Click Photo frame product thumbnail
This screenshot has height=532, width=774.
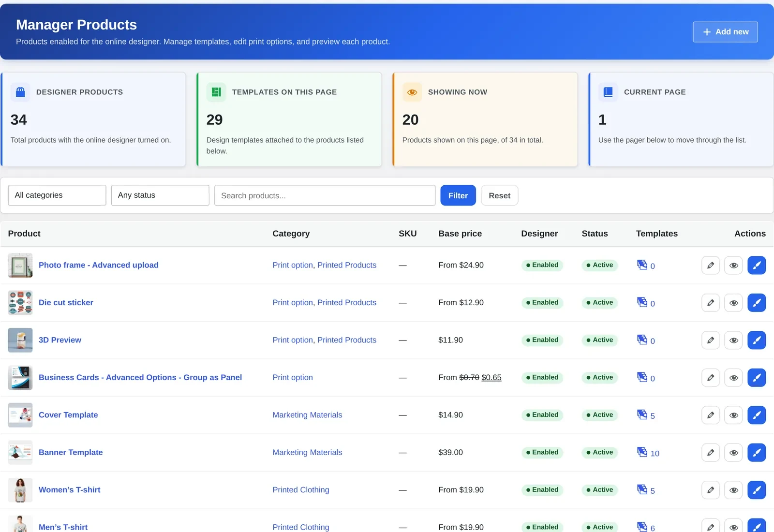pos(20,265)
